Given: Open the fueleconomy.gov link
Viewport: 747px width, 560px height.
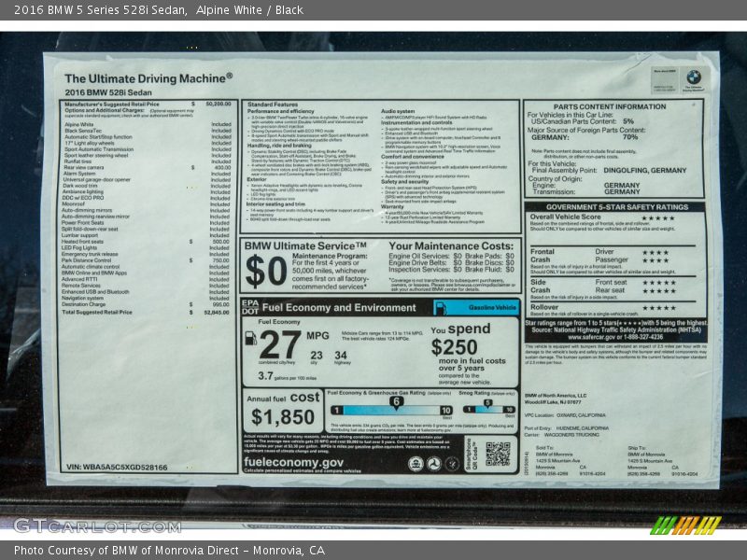Looking at the screenshot, I should [293, 462].
